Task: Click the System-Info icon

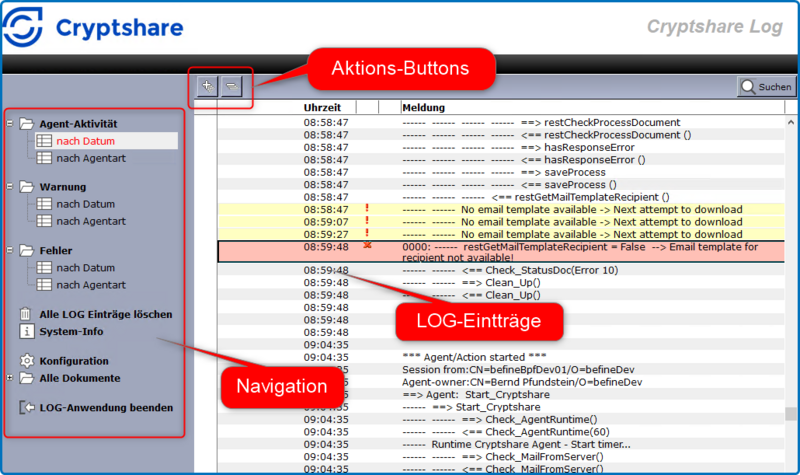Action: pos(27,331)
